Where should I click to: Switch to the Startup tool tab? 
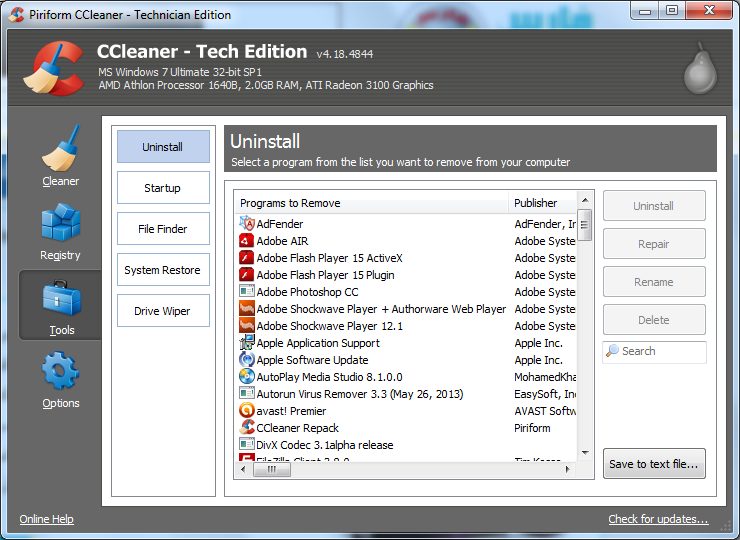tap(163, 188)
